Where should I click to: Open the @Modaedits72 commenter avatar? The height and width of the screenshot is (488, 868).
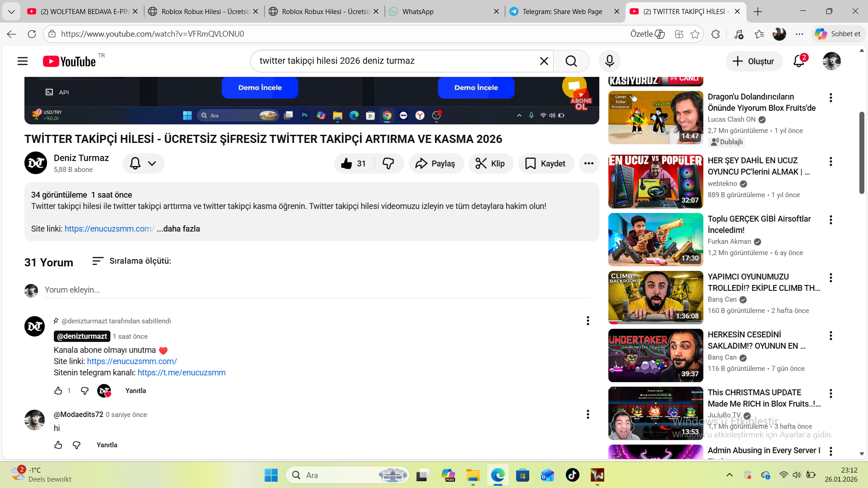point(34,420)
